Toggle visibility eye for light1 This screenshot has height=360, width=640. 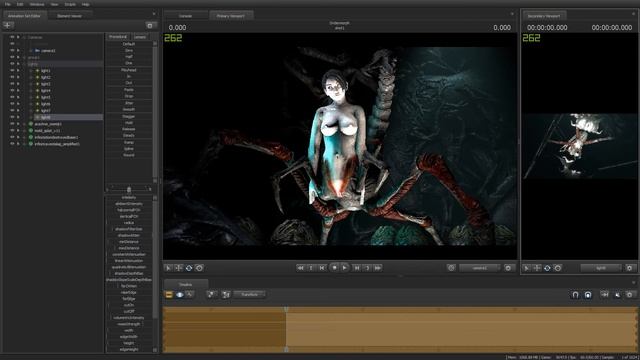coord(12,71)
